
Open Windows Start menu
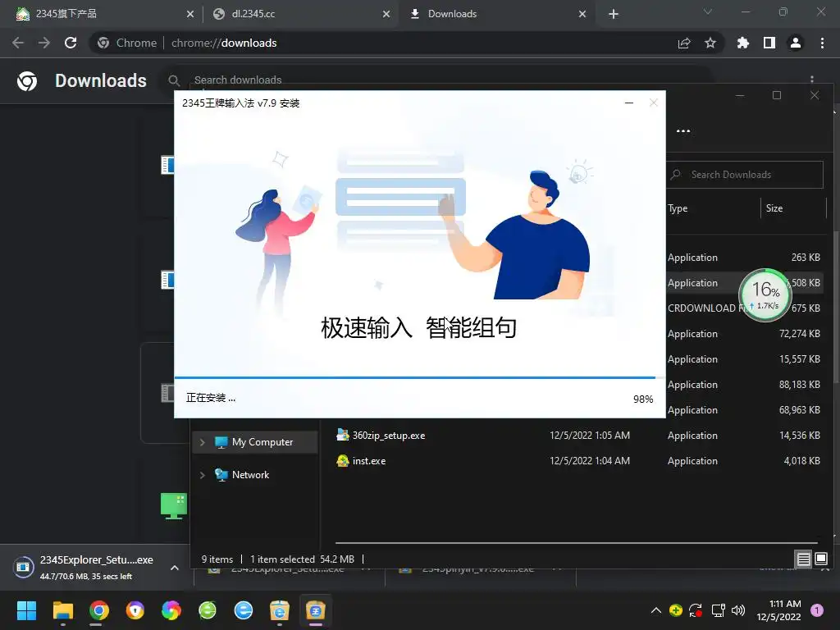click(27, 610)
